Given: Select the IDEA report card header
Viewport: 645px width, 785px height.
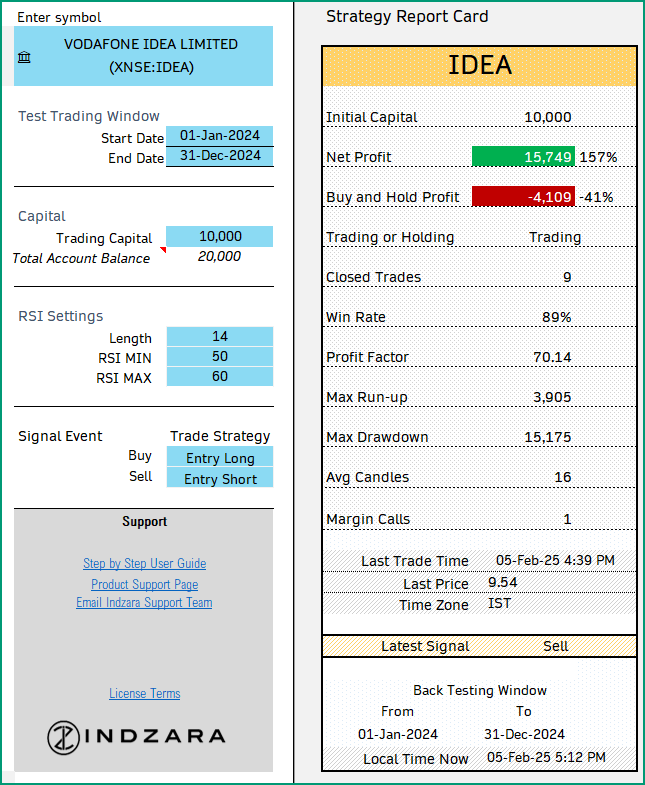Looking at the screenshot, I should pos(479,66).
